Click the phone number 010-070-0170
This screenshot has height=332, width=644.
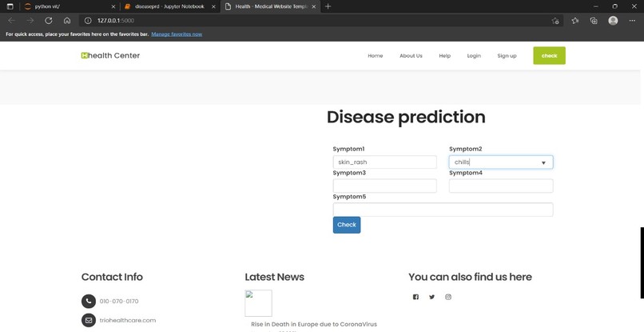[119, 301]
